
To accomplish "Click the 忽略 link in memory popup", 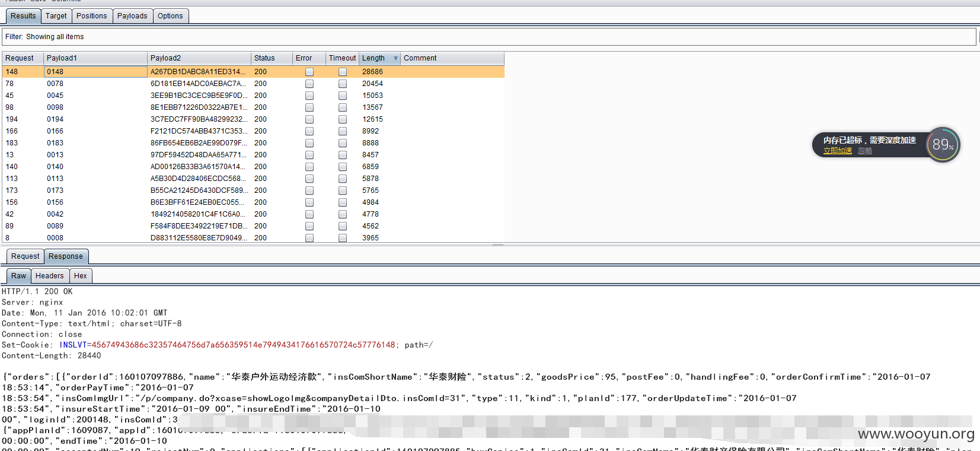I will coord(865,151).
